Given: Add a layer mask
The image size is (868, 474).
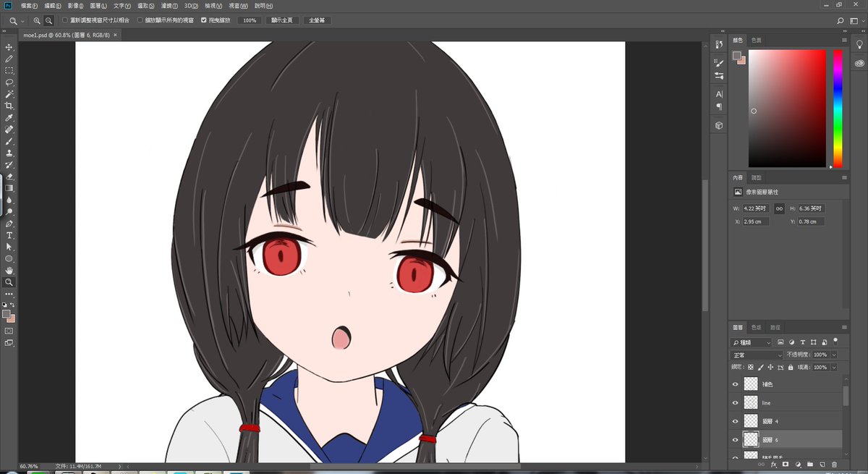Looking at the screenshot, I should (x=786, y=464).
